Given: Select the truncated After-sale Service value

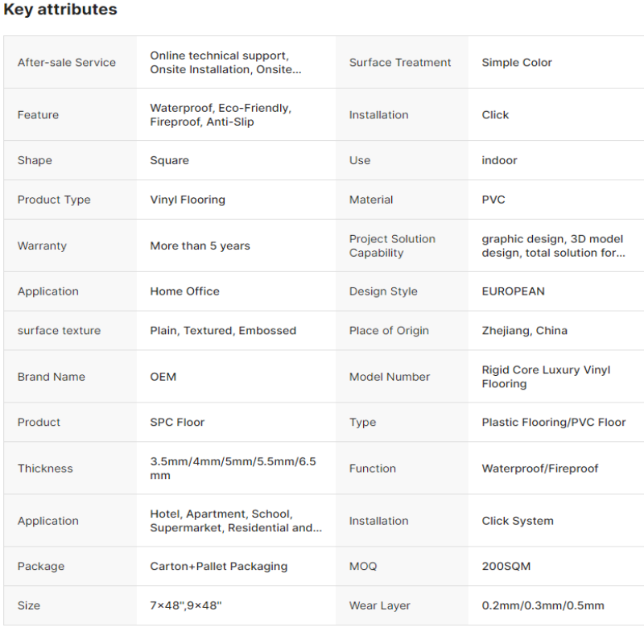Looking at the screenshot, I should 225,63.
